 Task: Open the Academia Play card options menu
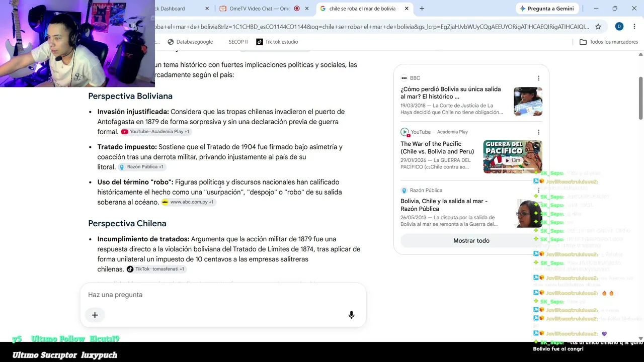tap(538, 132)
